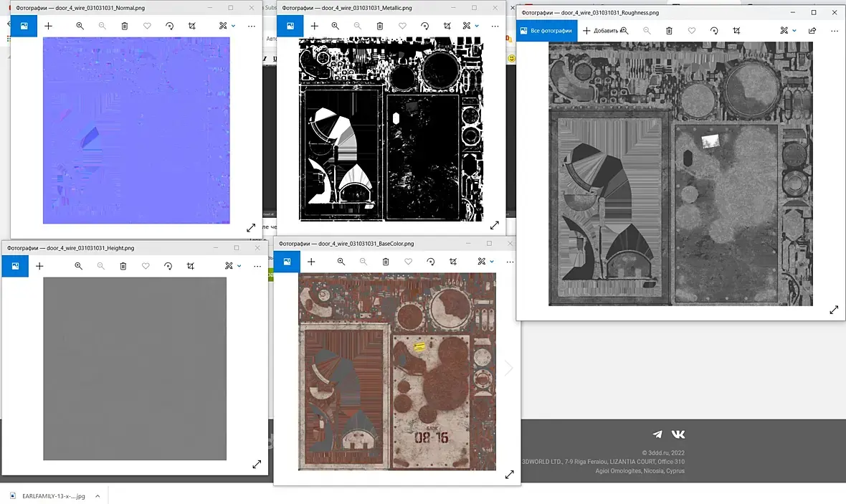The image size is (846, 504).
Task: Click the BaseColor texture image
Action: pyautogui.click(x=397, y=372)
